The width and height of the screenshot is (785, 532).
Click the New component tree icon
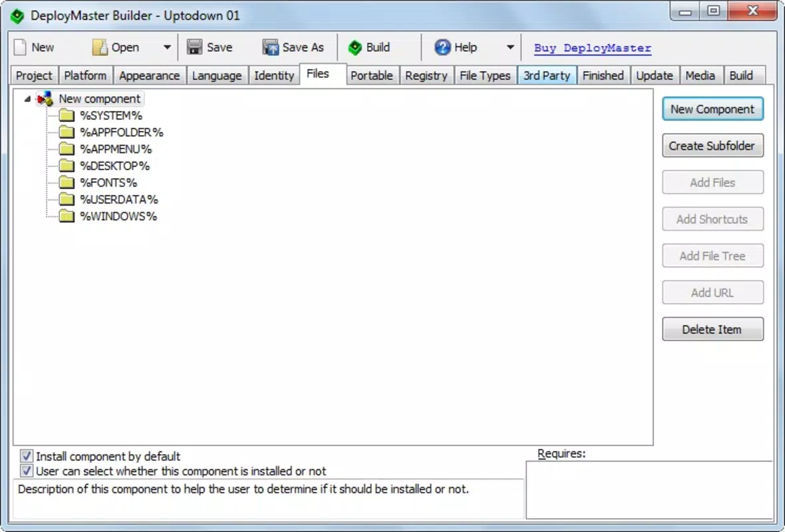click(45, 98)
